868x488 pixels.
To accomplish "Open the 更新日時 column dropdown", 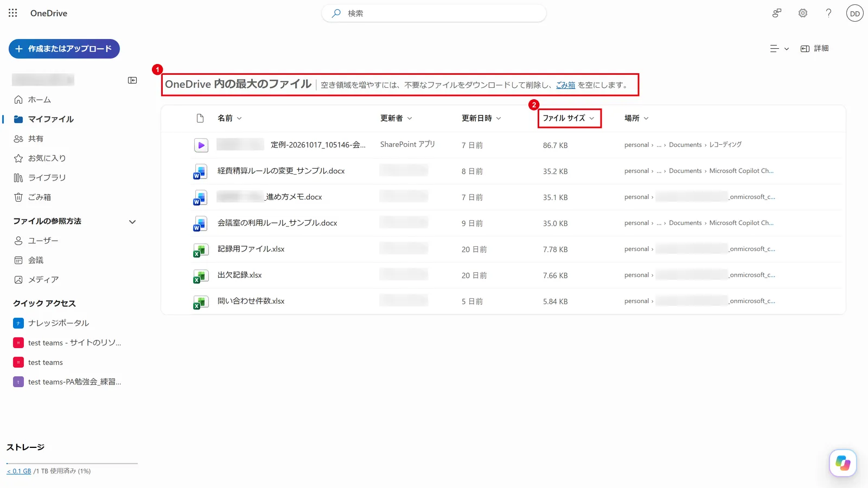I will 481,118.
